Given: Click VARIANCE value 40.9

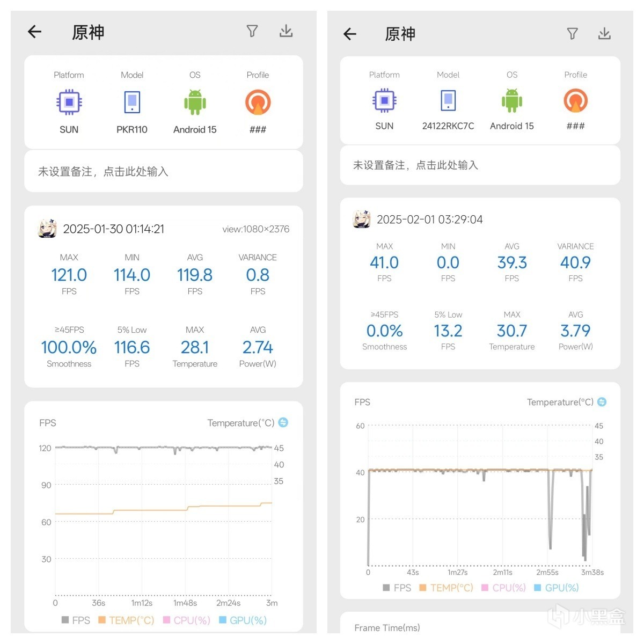Looking at the screenshot, I should click(x=576, y=262).
